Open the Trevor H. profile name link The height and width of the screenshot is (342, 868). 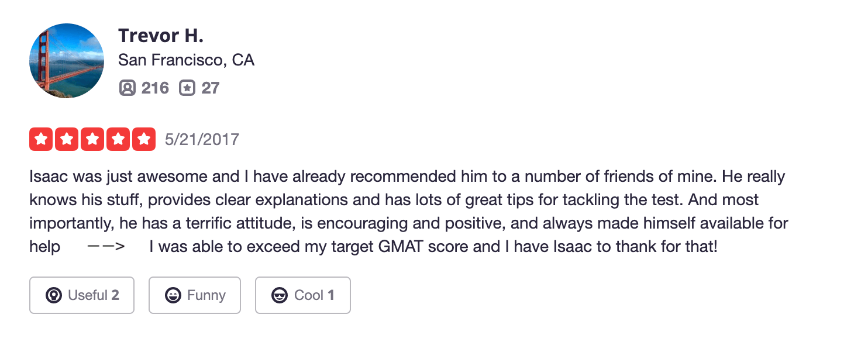161,36
